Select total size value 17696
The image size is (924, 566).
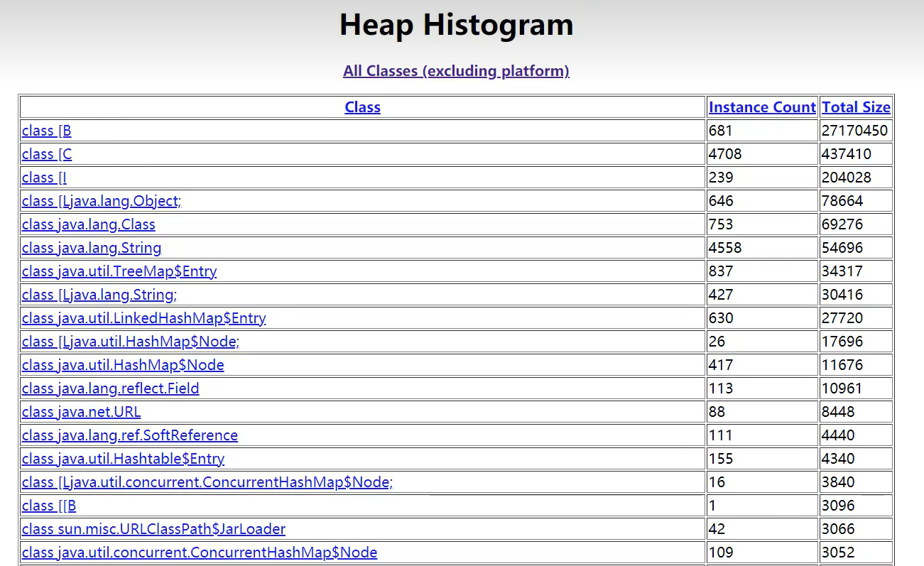[x=842, y=342]
